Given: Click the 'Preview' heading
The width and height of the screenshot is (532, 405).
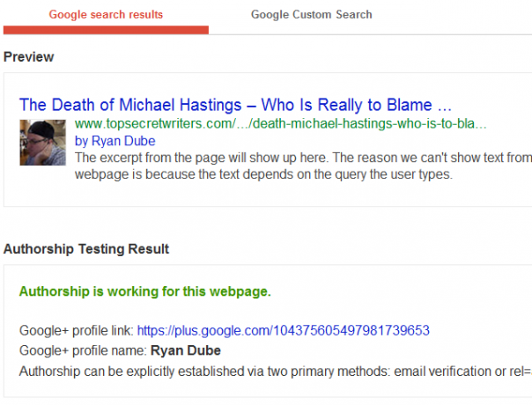Looking at the screenshot, I should pyautogui.click(x=29, y=57).
